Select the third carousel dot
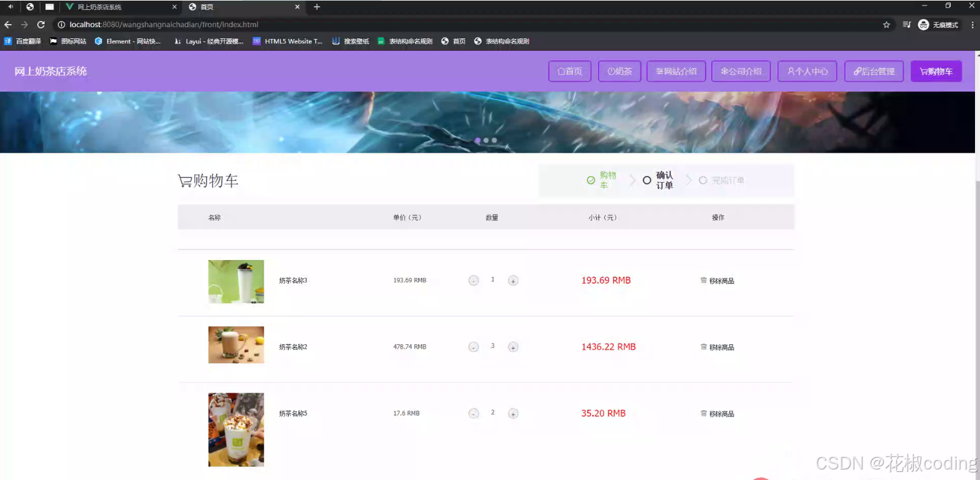 tap(494, 140)
